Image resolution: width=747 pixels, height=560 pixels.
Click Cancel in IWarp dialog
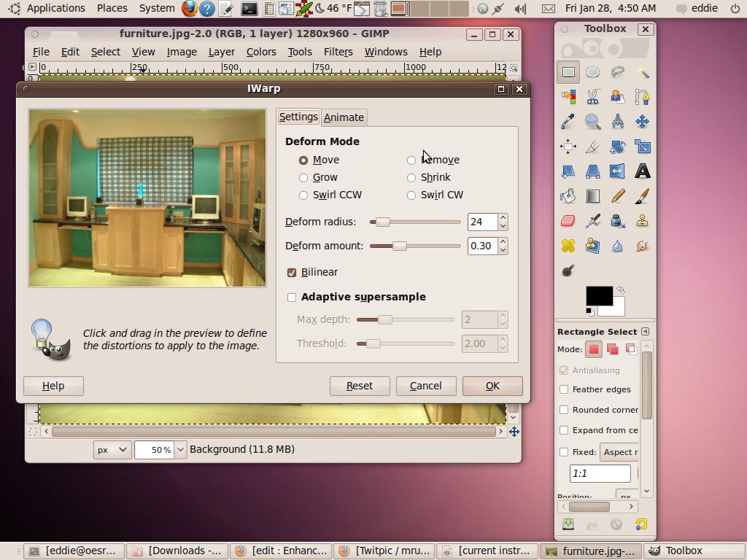point(426,386)
